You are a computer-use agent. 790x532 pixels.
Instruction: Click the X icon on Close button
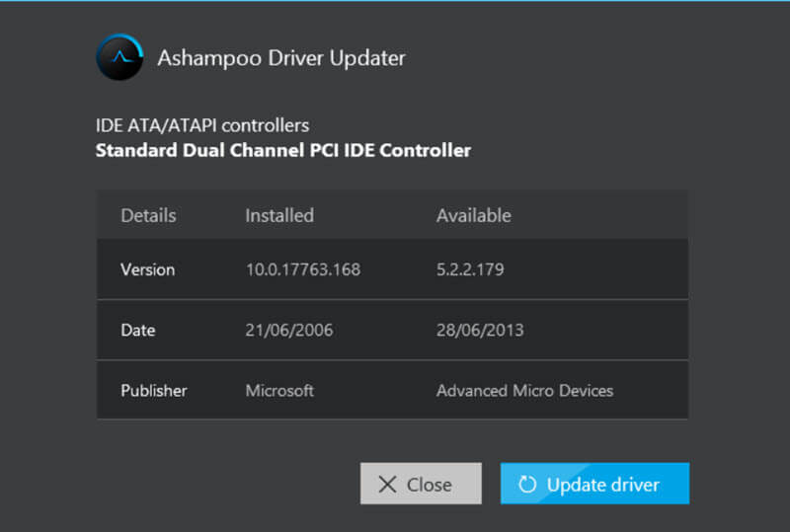click(387, 485)
